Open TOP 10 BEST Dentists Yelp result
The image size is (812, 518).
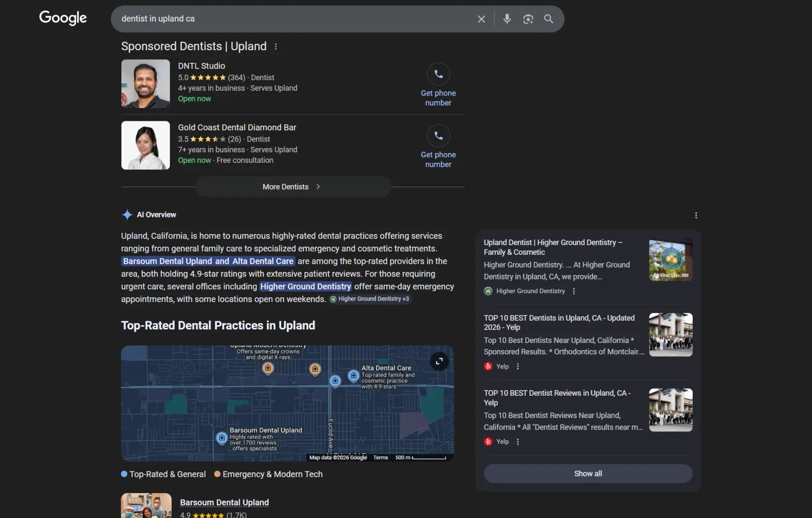coord(559,323)
